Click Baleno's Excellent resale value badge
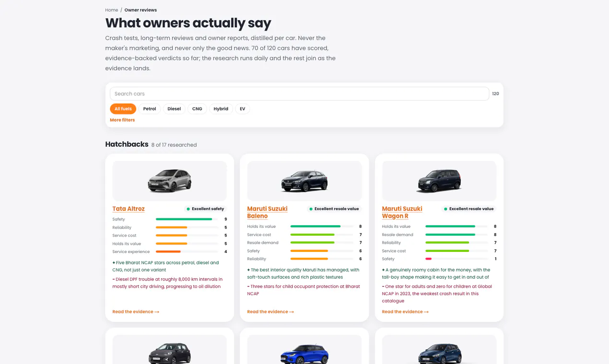Image resolution: width=609 pixels, height=364 pixels. (334, 209)
